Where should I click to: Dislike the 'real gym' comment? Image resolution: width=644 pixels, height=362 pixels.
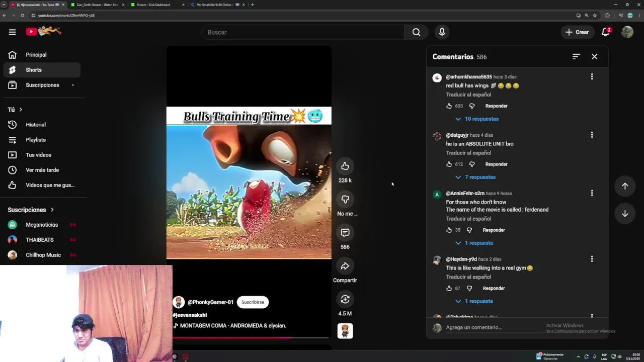click(x=469, y=289)
